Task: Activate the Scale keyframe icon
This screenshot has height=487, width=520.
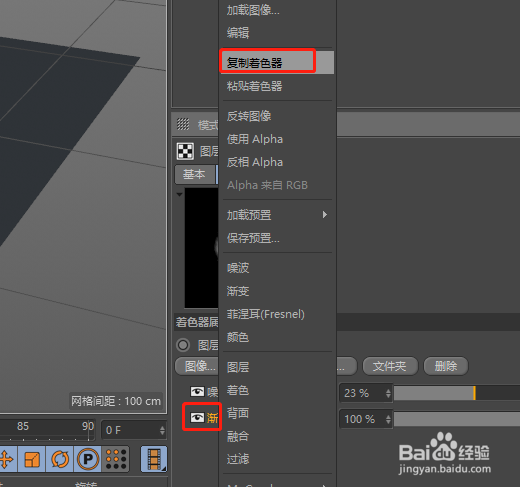Action: [32, 459]
